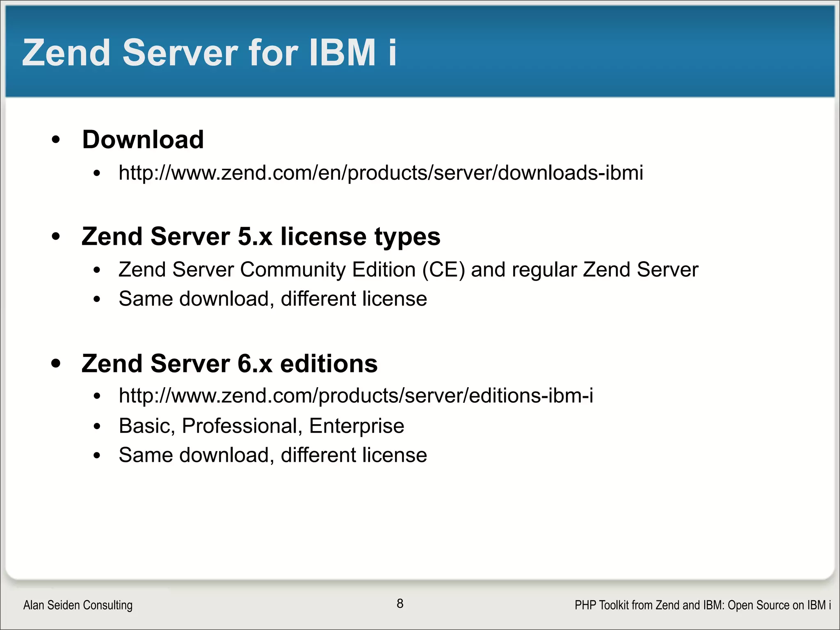
Task: Click 'Zend Server 6.x editions' heading
Action: [229, 363]
